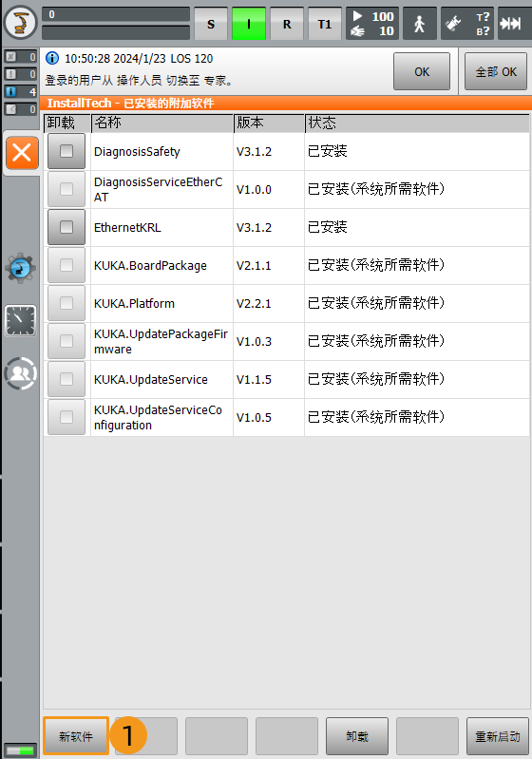The image size is (532, 759).
Task: Click the clock icon in the sidebar
Action: coord(20,320)
